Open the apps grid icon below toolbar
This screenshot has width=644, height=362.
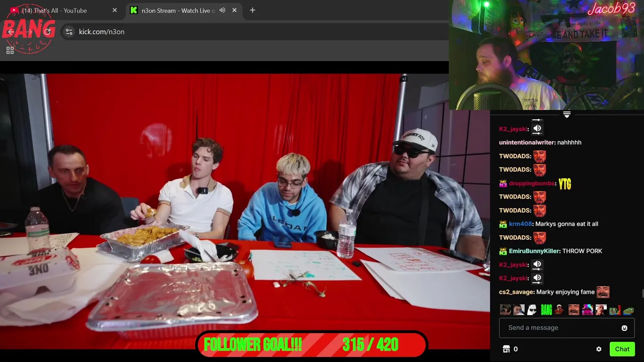pyautogui.click(x=10, y=50)
